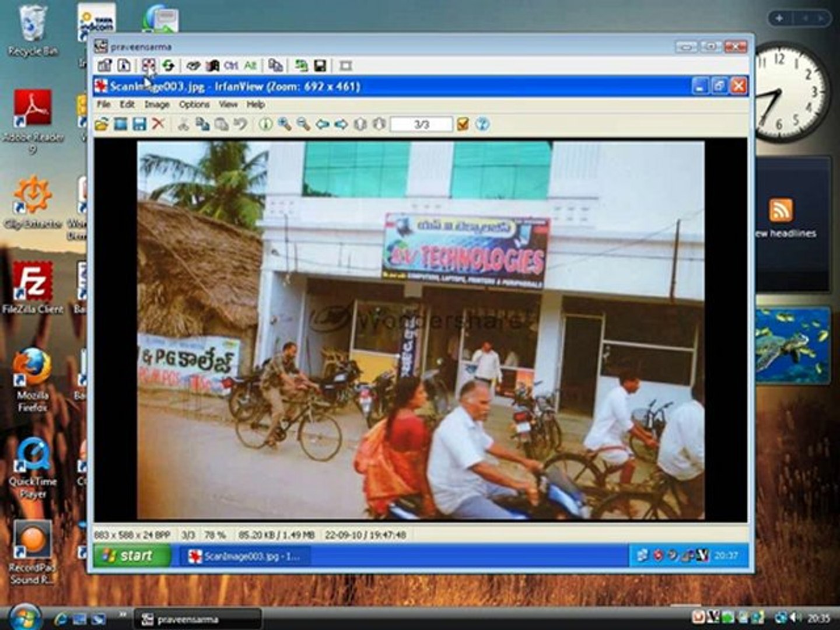Click the Internet Explorer quick launch icon

point(61,618)
